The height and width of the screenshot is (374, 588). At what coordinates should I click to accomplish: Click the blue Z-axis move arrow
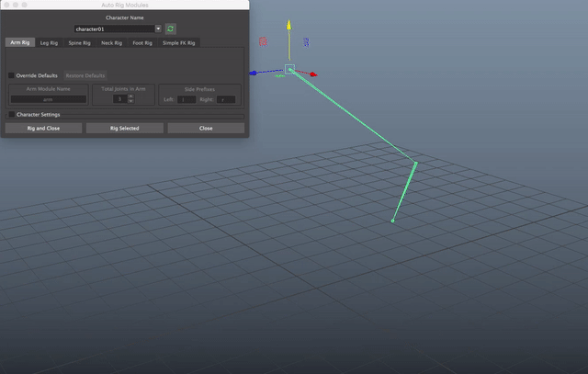pos(254,73)
